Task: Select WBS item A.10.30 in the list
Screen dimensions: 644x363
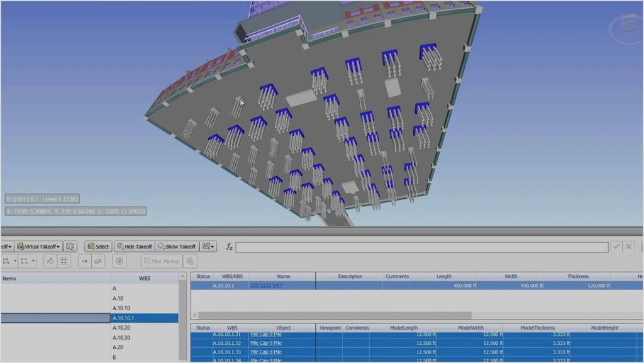Action: (121, 338)
